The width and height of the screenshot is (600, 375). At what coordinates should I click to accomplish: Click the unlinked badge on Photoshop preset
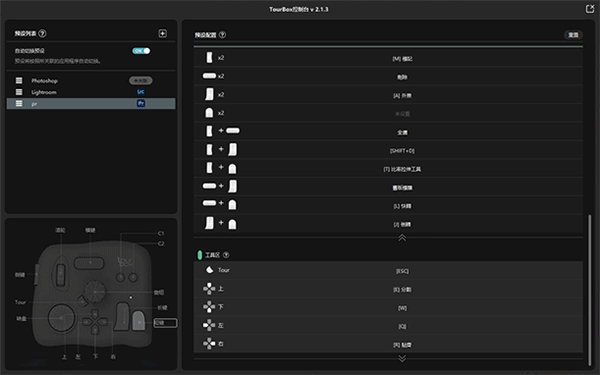(140, 80)
